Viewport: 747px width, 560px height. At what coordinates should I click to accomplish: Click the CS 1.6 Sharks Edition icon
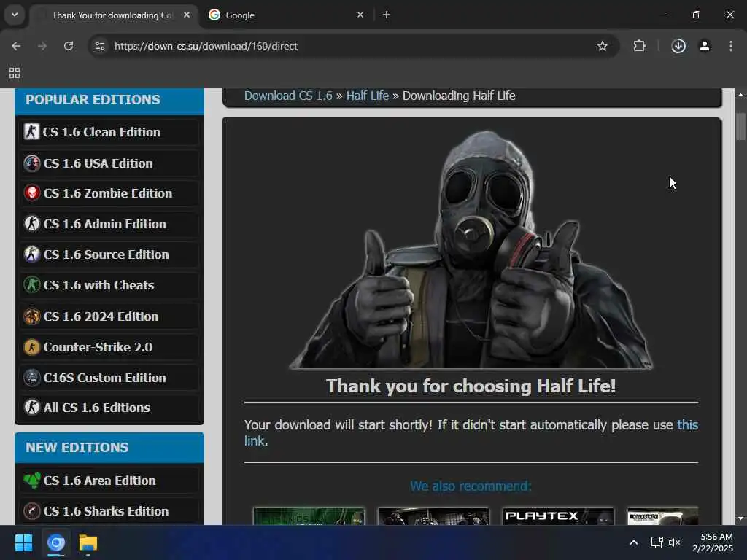pos(32,511)
